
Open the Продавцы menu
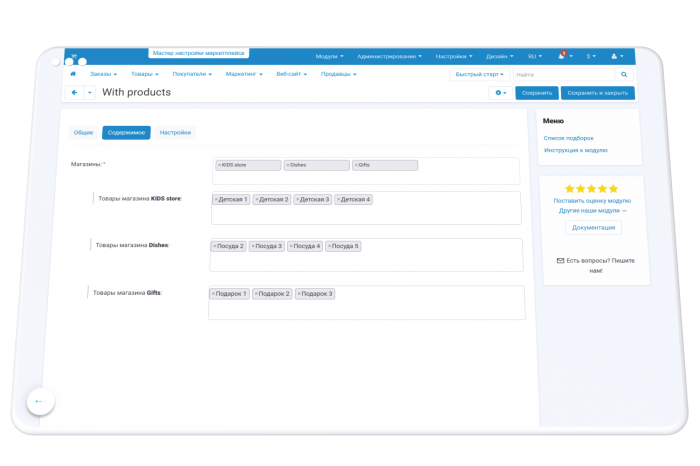coord(338,74)
